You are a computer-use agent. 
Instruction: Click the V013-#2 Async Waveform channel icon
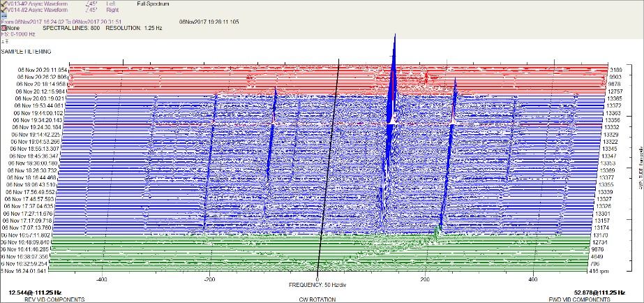[2, 3]
